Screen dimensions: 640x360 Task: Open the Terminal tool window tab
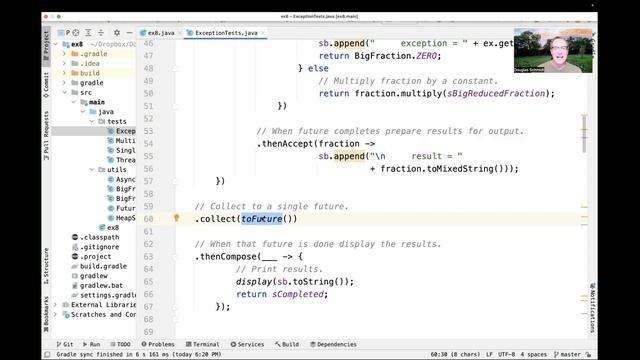[x=202, y=344]
